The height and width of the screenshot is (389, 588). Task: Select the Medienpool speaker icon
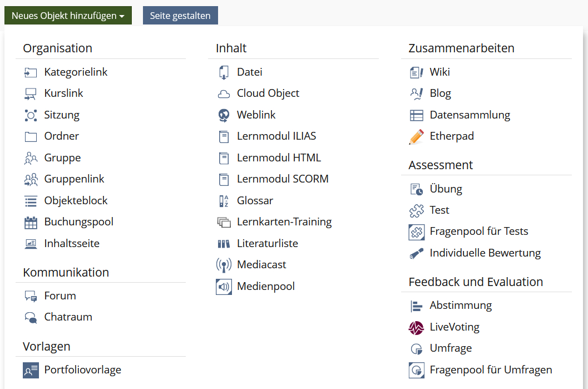(x=224, y=287)
